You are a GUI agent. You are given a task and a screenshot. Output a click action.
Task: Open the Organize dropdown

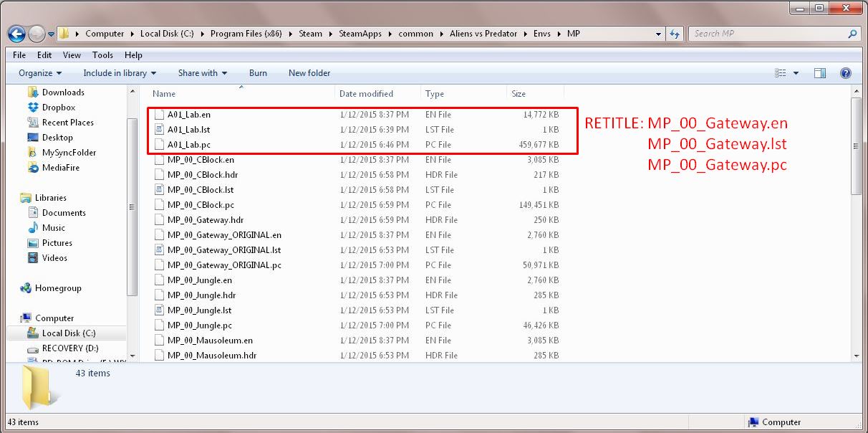(40, 73)
